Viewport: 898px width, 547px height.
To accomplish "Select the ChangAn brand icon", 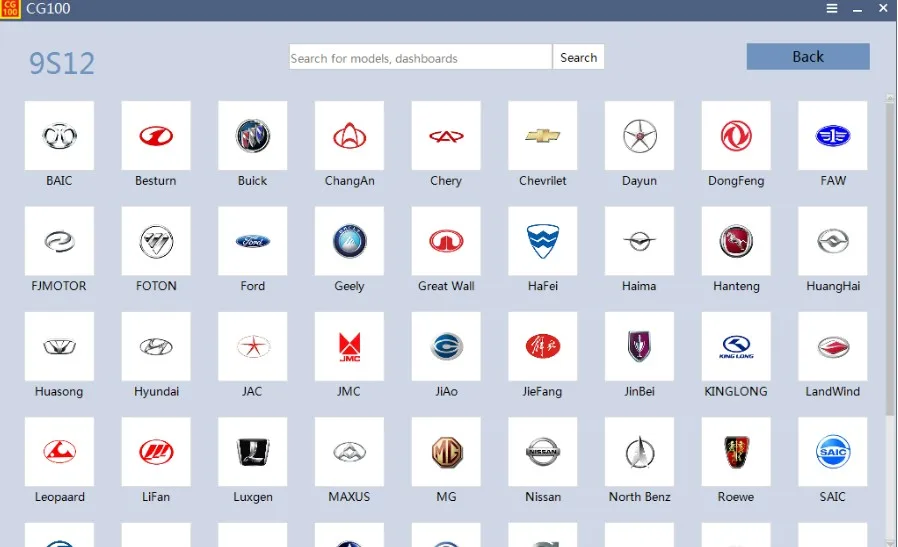I will coord(349,136).
